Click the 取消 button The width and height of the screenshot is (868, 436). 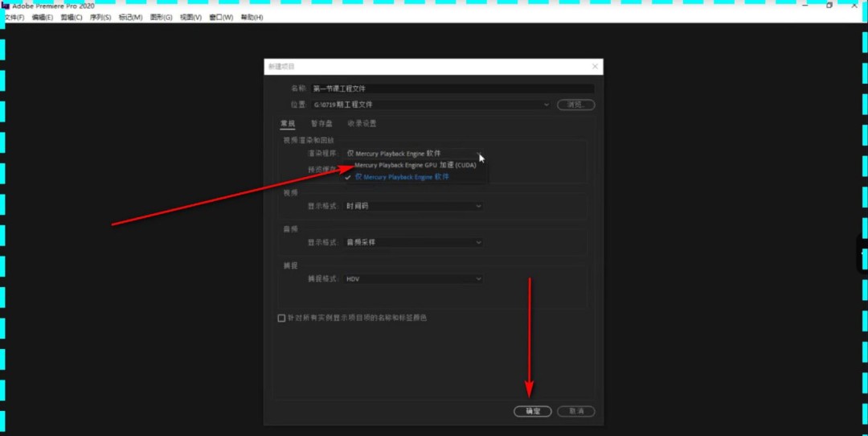click(576, 411)
